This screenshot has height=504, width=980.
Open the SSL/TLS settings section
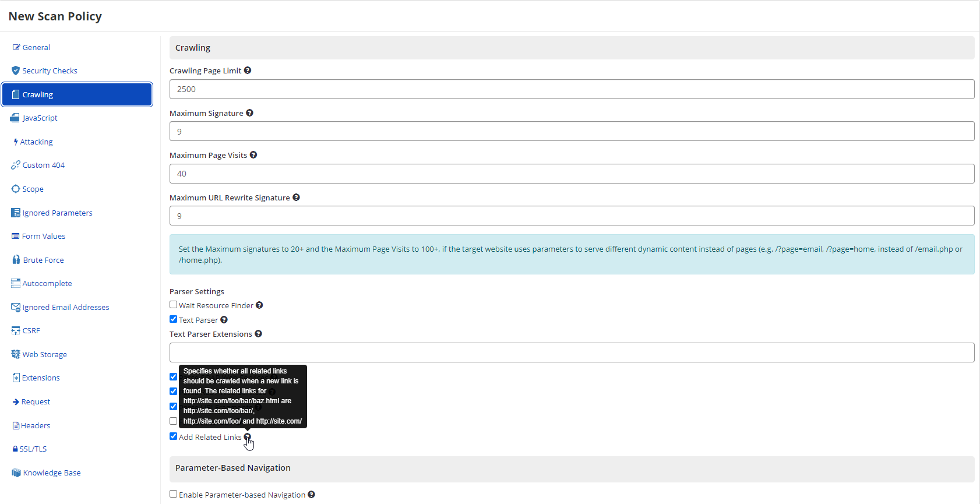tap(33, 449)
